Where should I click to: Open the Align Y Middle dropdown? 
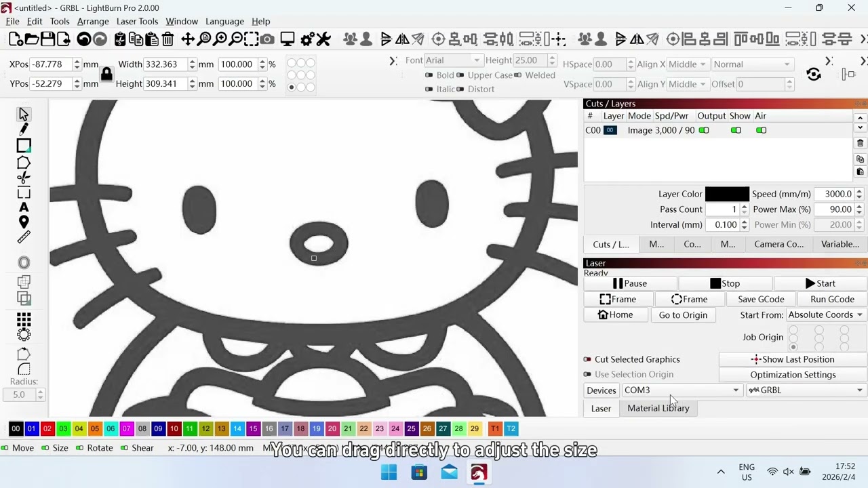[688, 84]
